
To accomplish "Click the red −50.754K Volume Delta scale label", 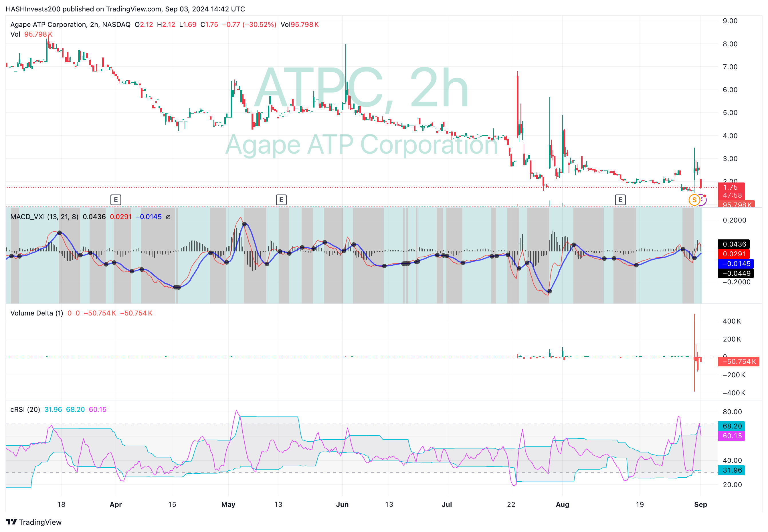I will point(739,362).
